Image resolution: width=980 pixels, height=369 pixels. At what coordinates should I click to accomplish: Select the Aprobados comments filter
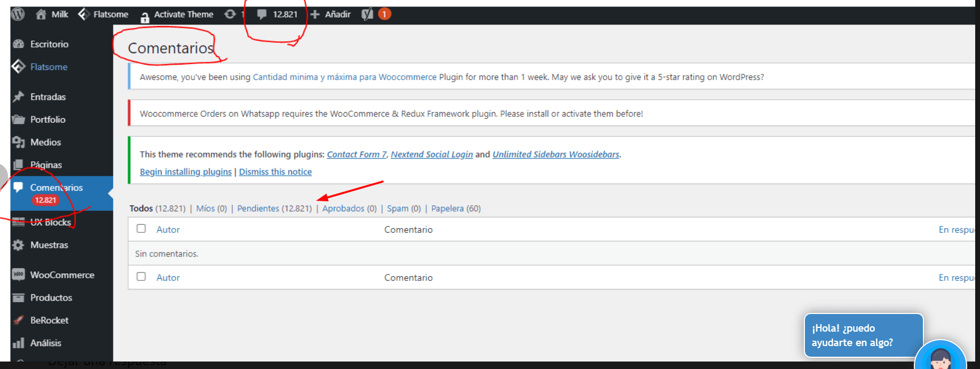343,208
